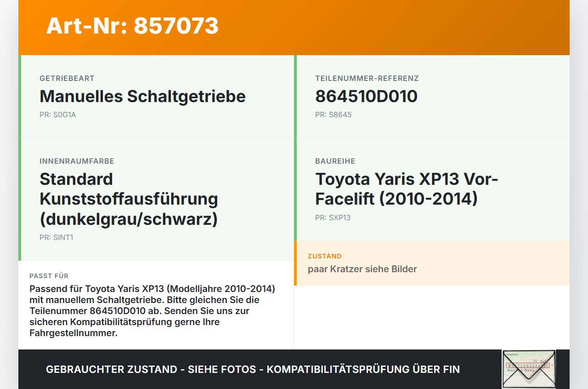The height and width of the screenshot is (389, 588).
Task: Select the PR: S0G1A code
Action: [x=58, y=115]
